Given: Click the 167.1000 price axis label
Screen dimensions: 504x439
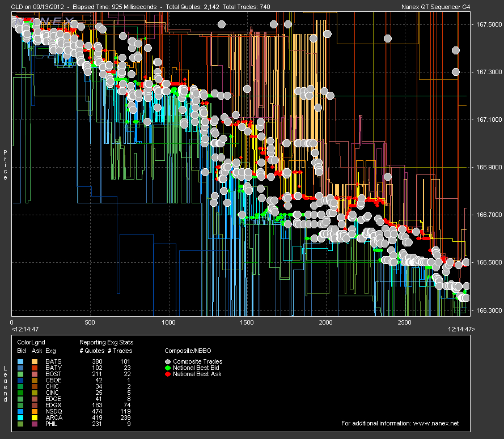Looking at the screenshot, I should (489, 120).
